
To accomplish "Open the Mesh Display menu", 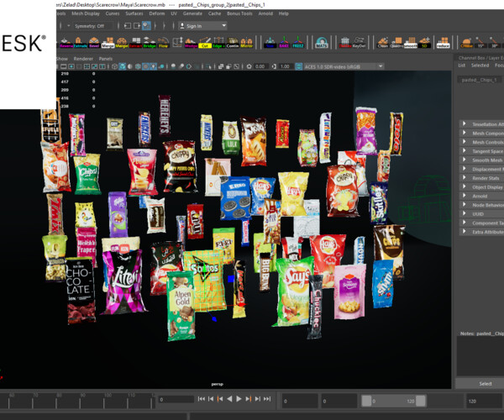I will click(86, 13).
